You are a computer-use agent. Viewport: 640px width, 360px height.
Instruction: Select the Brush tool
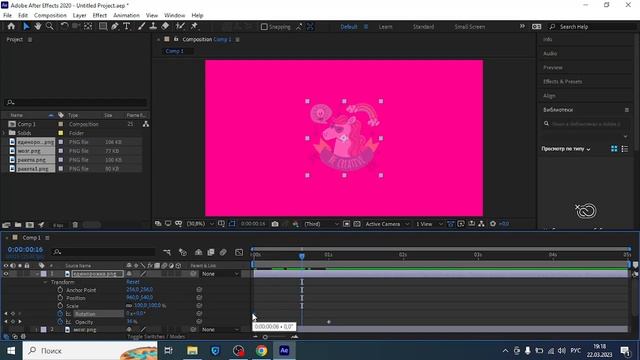tap(141, 27)
